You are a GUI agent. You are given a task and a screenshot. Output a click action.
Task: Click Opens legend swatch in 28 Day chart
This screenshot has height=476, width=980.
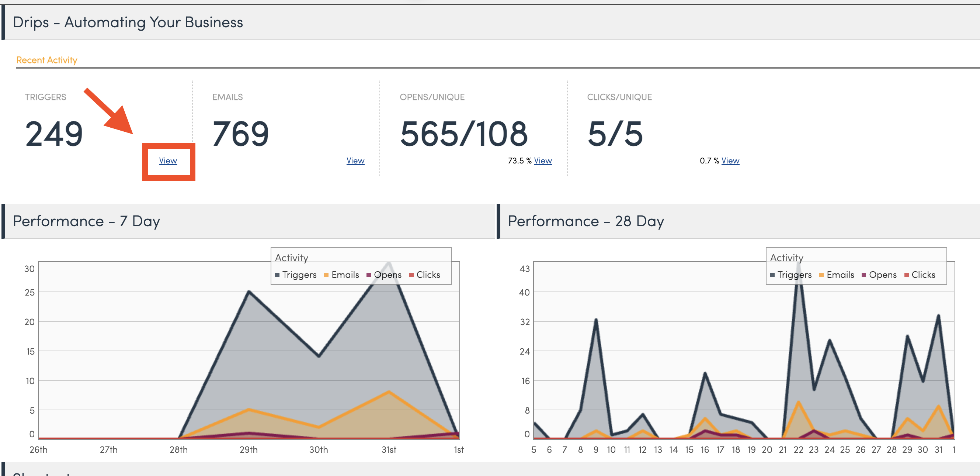[x=864, y=275]
